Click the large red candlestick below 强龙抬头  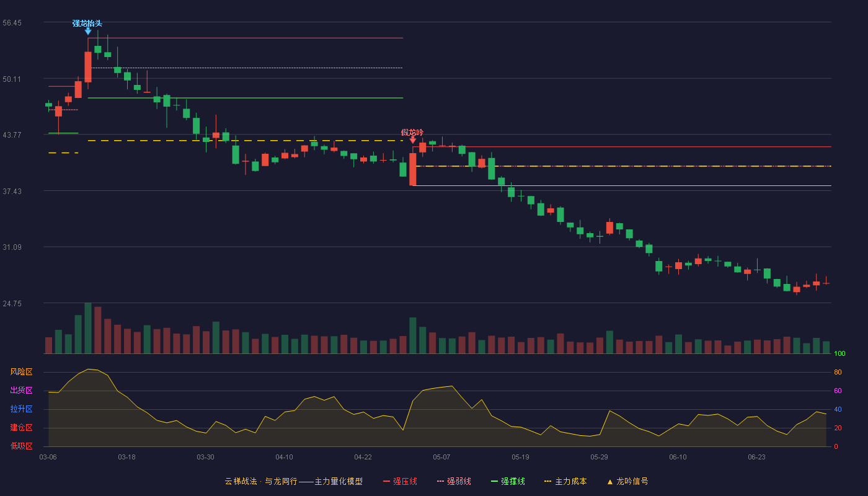click(x=88, y=67)
